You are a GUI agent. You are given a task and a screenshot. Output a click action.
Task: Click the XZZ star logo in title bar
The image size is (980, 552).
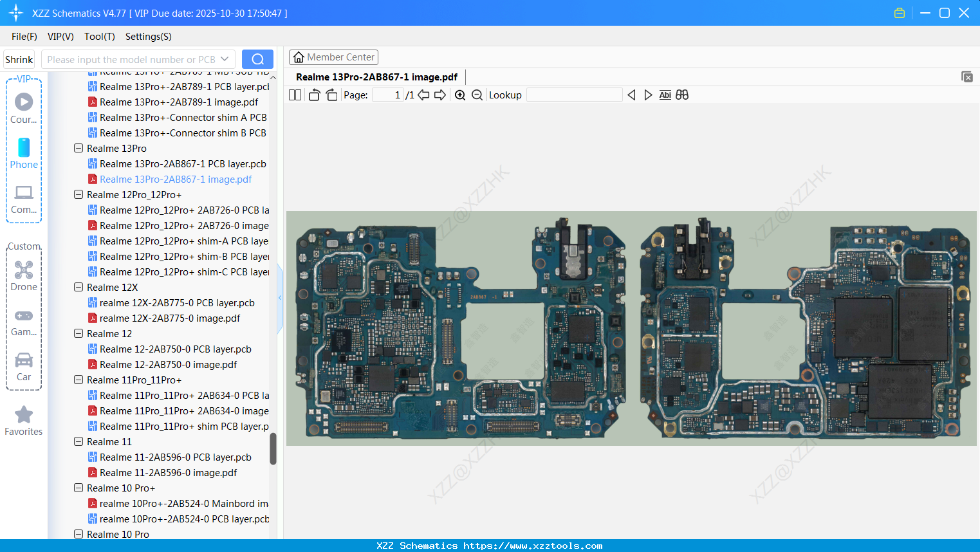[16, 13]
